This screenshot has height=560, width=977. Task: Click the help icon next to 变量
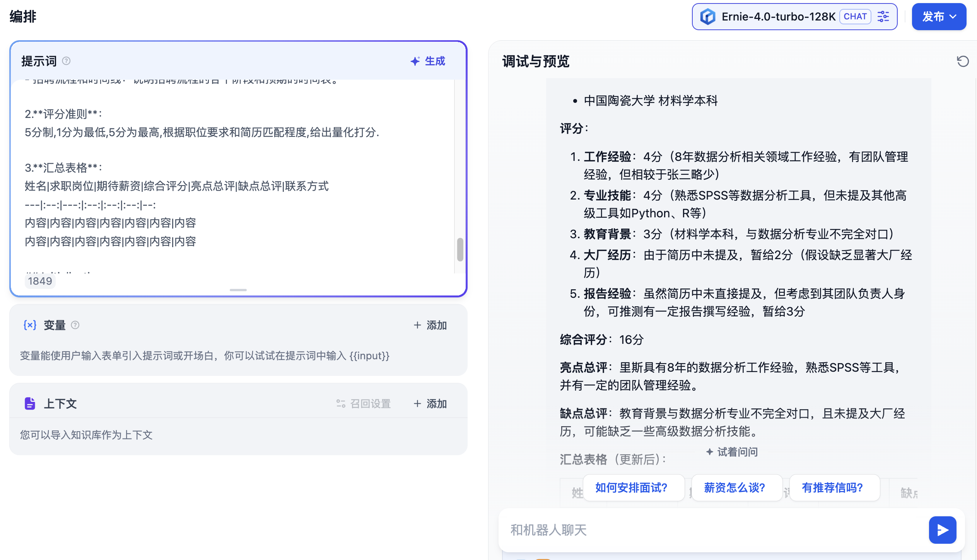click(x=75, y=325)
